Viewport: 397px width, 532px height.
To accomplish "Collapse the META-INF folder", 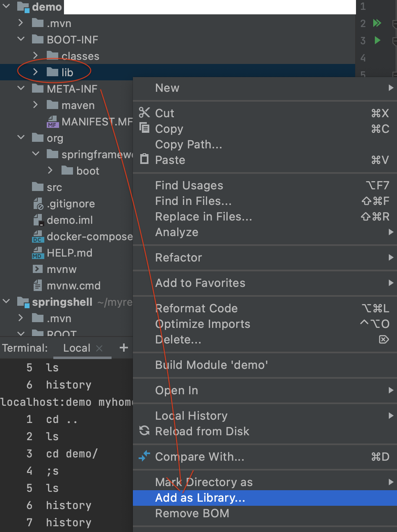I will 21,89.
